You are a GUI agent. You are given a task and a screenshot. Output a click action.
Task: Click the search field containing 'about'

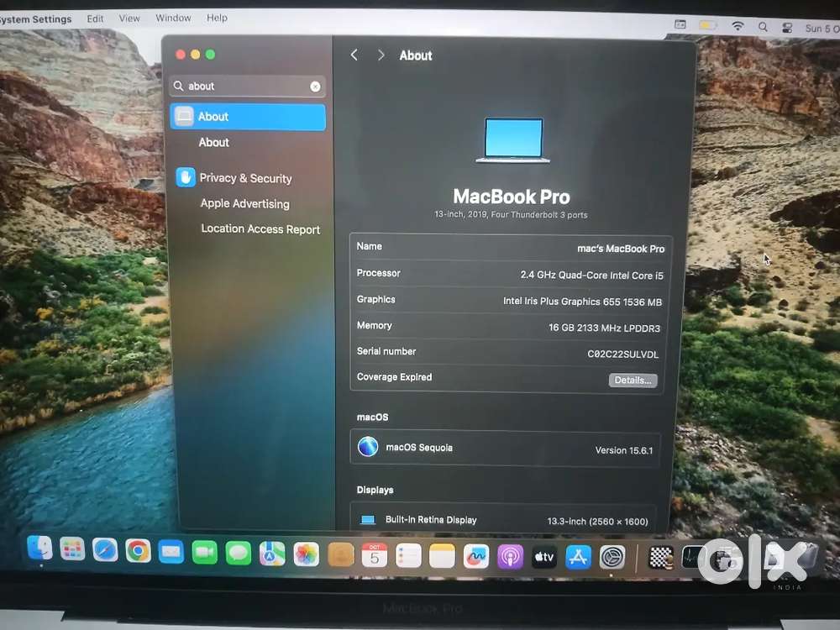pyautogui.click(x=244, y=87)
